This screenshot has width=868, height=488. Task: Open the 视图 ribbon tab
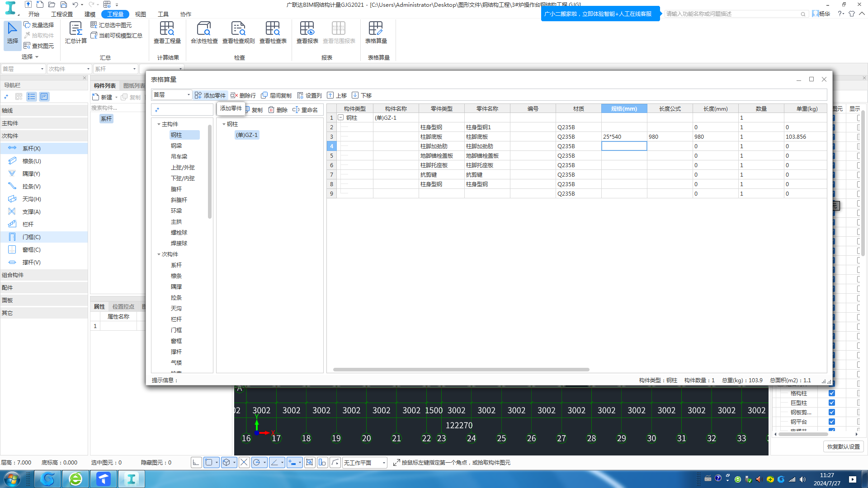pyautogui.click(x=141, y=14)
